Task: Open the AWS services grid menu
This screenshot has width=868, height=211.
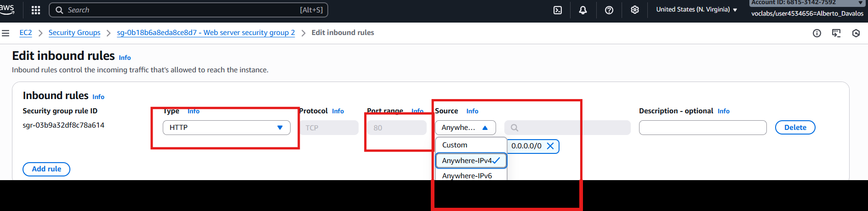Action: coord(36,10)
